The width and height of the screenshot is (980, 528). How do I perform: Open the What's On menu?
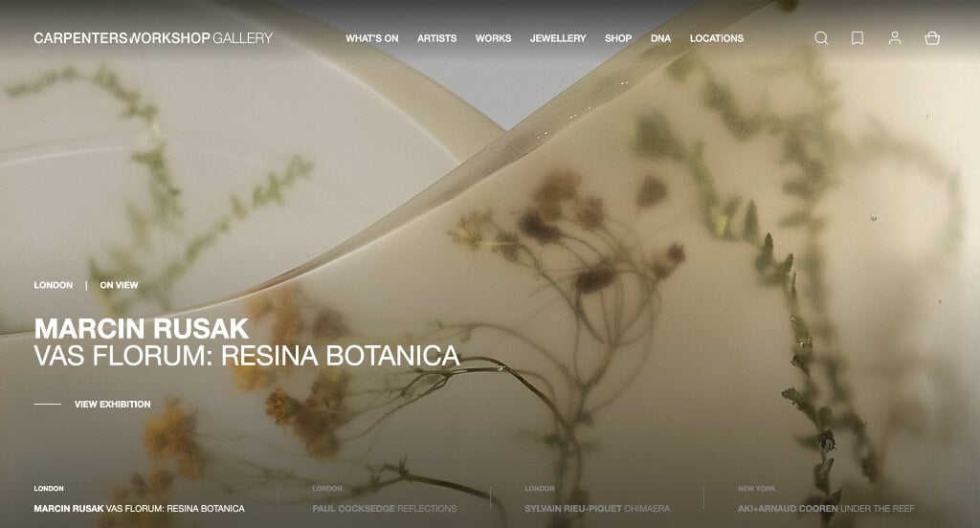tap(372, 38)
